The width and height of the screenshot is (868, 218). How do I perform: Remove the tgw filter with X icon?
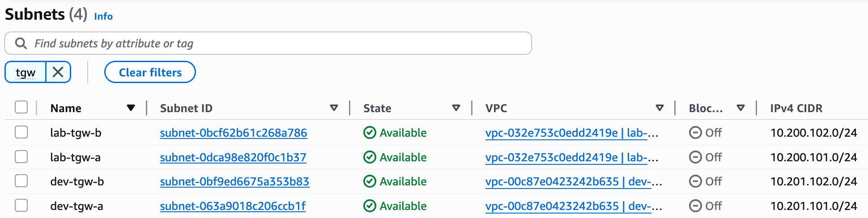coord(58,72)
